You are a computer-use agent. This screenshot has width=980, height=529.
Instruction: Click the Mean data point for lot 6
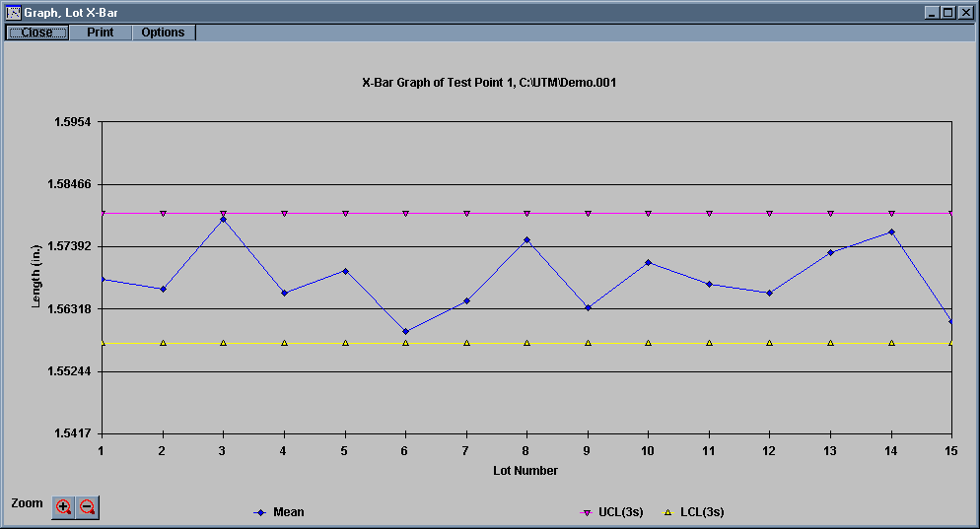tap(405, 332)
